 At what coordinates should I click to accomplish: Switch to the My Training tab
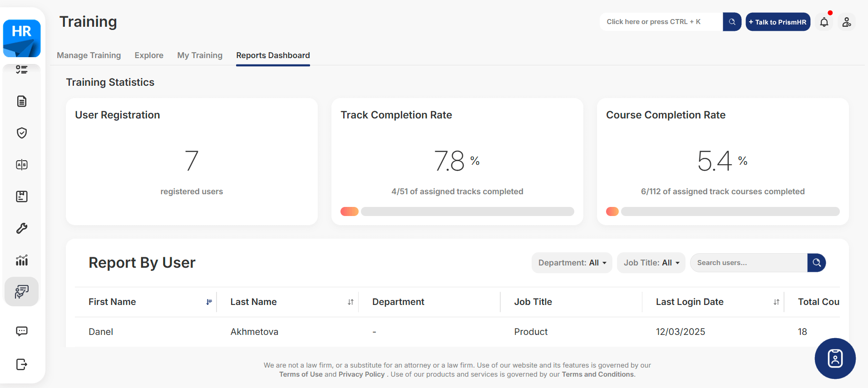200,55
